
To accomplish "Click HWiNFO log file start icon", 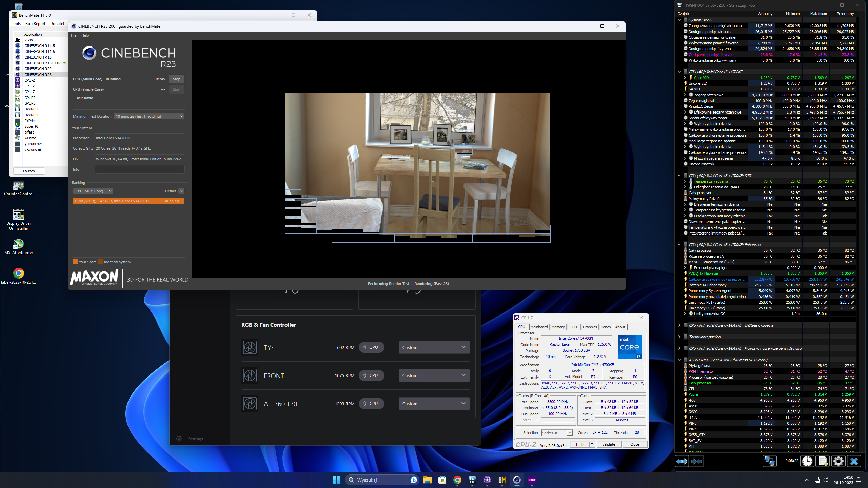I will click(x=823, y=461).
